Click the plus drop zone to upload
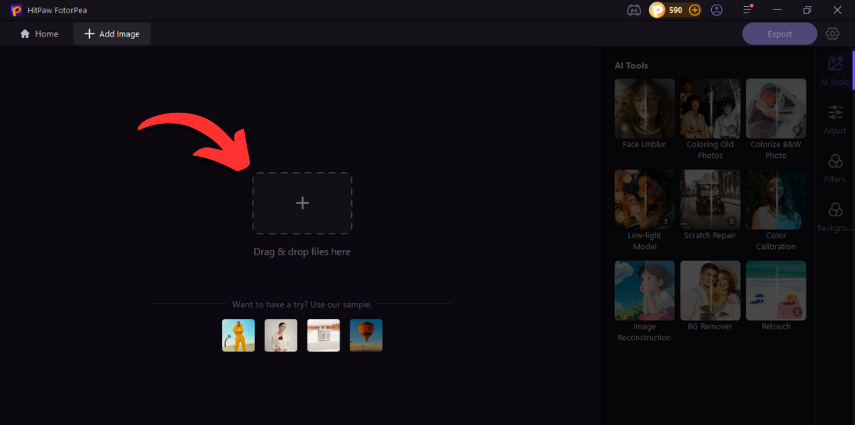 point(302,203)
